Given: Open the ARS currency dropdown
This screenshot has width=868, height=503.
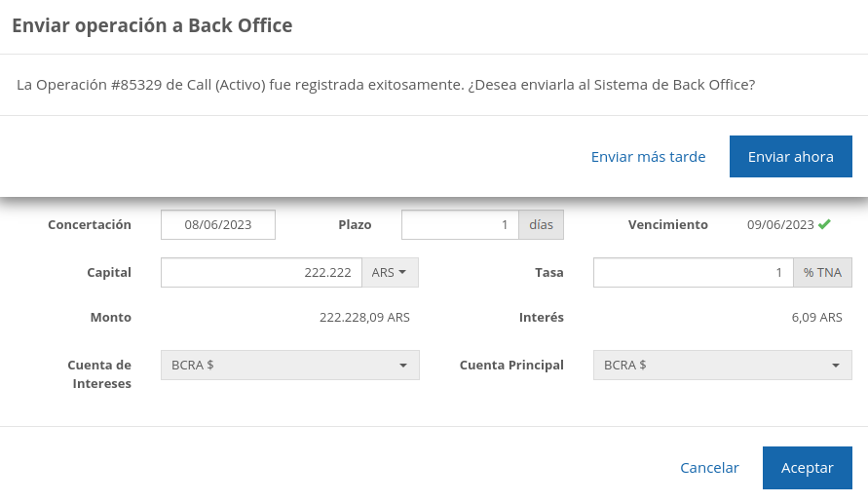Looking at the screenshot, I should [390, 273].
